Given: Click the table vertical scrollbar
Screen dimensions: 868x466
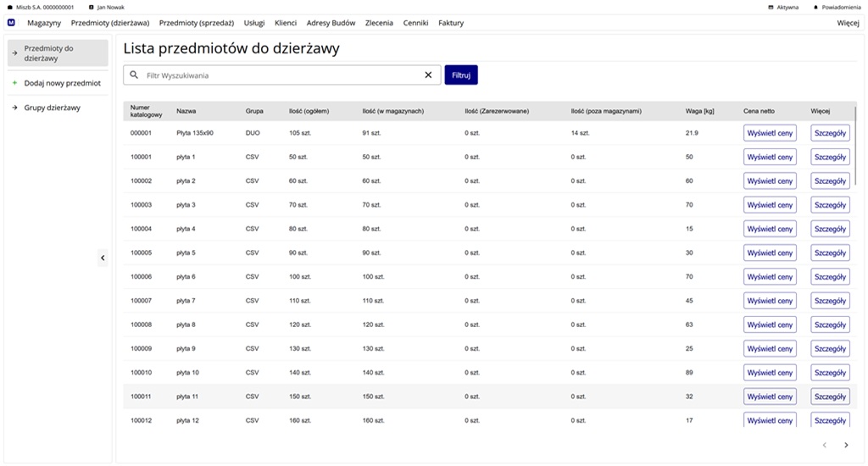Looking at the screenshot, I should coord(855,146).
